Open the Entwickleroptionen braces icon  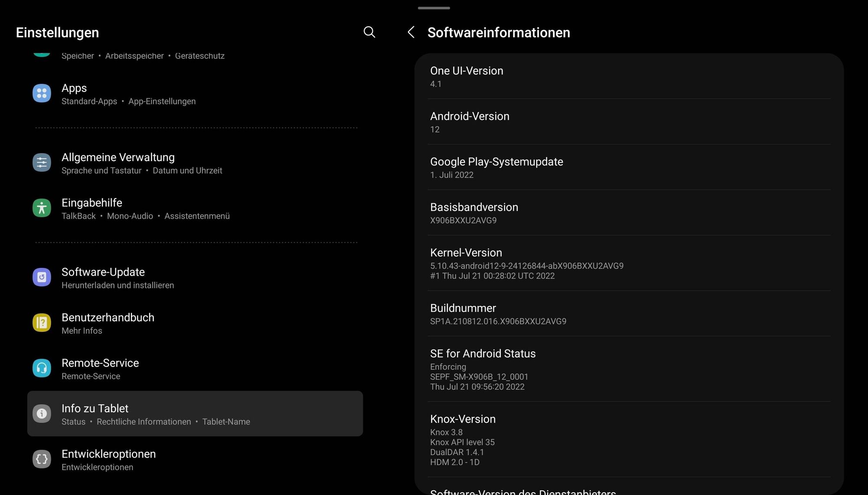tap(42, 459)
